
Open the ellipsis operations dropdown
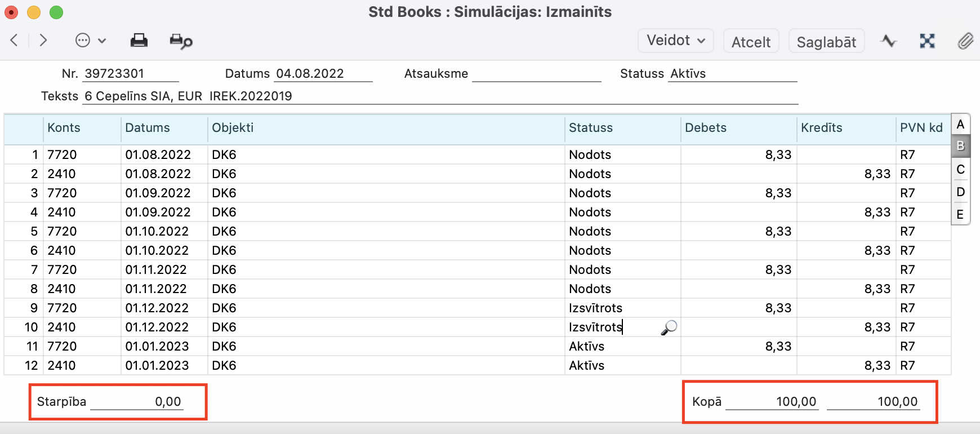pyautogui.click(x=90, y=41)
